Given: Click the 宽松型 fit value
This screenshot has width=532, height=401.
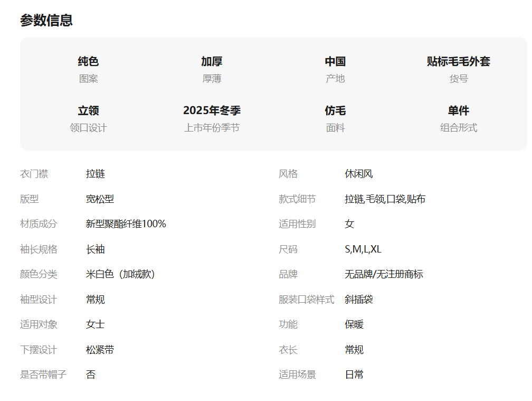Looking at the screenshot, I should tap(100, 199).
